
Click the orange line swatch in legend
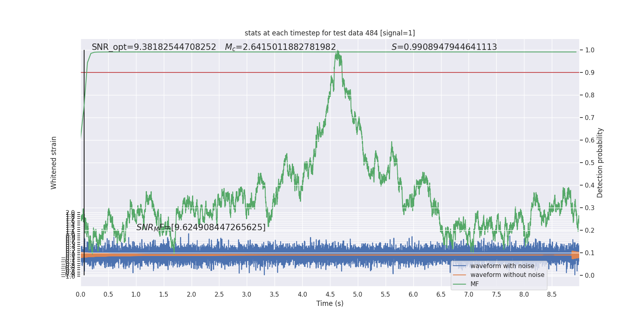coord(459,275)
